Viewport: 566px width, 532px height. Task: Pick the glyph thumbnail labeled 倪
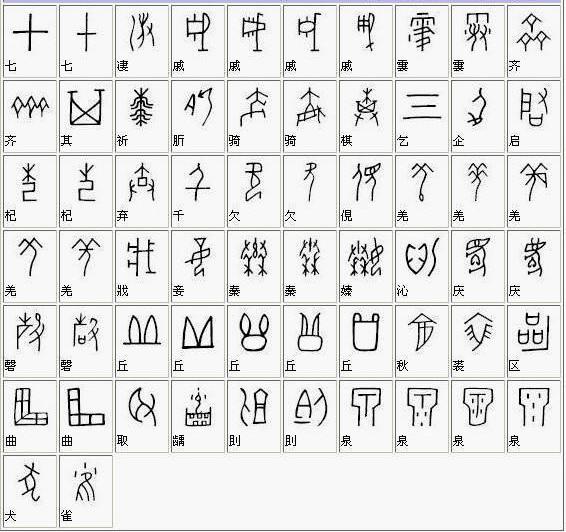click(x=366, y=192)
